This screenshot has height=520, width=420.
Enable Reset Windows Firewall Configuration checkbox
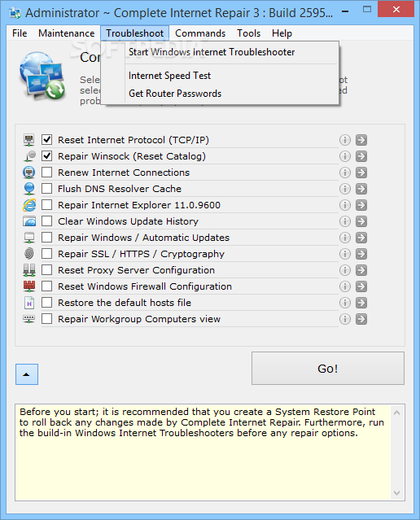[x=46, y=286]
